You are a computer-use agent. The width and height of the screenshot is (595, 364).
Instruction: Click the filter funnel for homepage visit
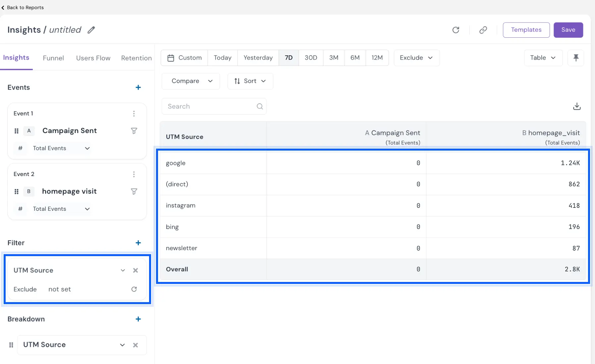(x=134, y=191)
